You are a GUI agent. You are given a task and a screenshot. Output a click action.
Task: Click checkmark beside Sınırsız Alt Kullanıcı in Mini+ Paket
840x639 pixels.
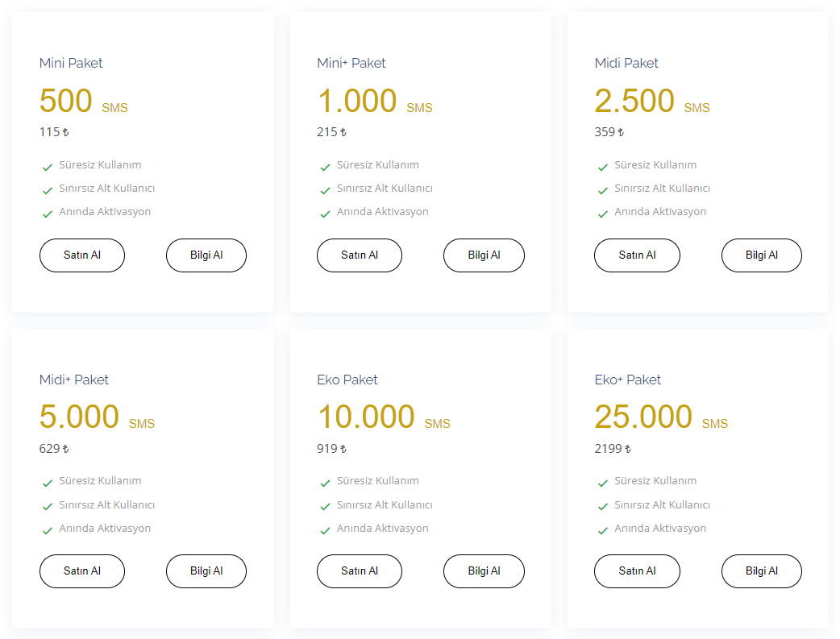(326, 190)
